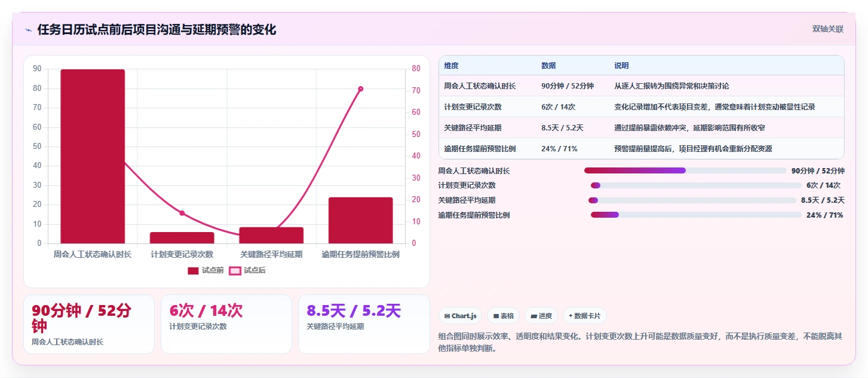This screenshot has width=868, height=378.
Task: Click the dashboard title 任务日历试点前后项目沟通与延期预警的变化
Action: (157, 30)
